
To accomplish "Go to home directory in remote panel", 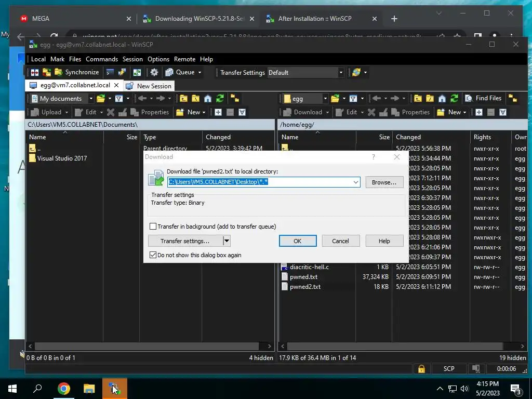I will pyautogui.click(x=442, y=99).
